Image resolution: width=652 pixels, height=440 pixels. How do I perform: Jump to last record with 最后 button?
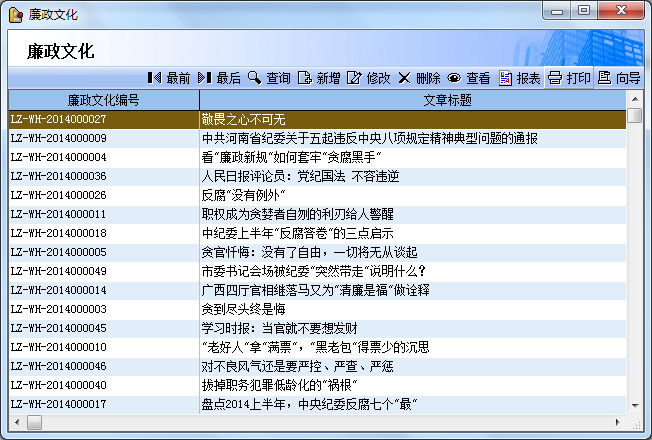coord(219,78)
